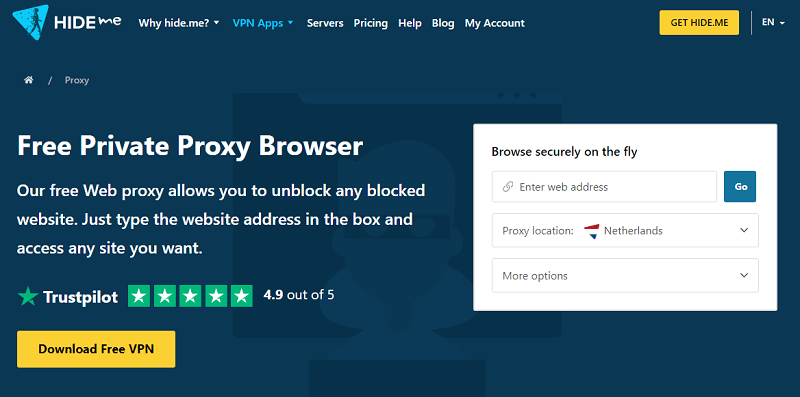
Task: Click the Download Free VPN button
Action: [96, 349]
